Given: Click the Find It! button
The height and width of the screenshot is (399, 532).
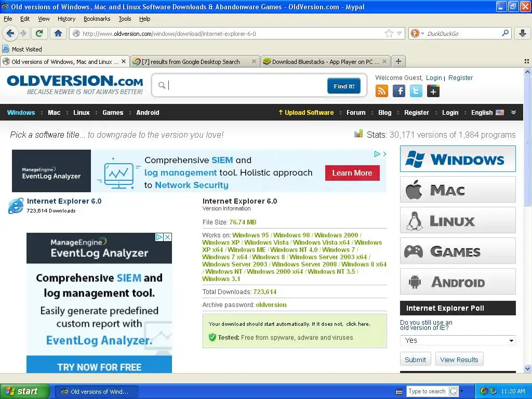Looking at the screenshot, I should 344,86.
